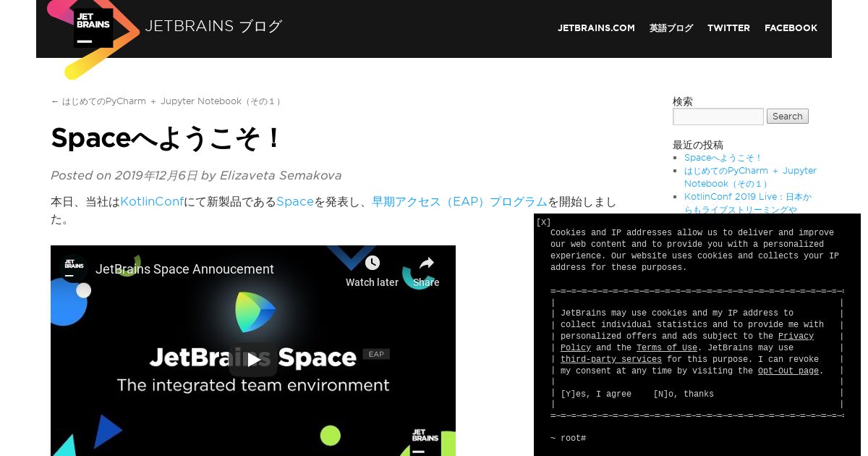Viewport: 868px width, 456px height.
Task: Open JETBRAINS.COM from the top navigation
Action: pyautogui.click(x=596, y=28)
